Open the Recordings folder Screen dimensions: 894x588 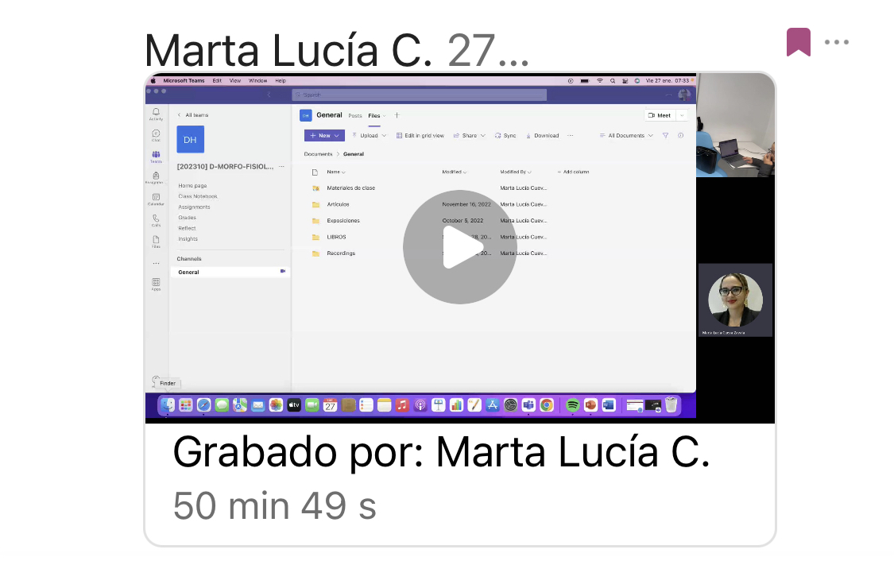click(341, 253)
